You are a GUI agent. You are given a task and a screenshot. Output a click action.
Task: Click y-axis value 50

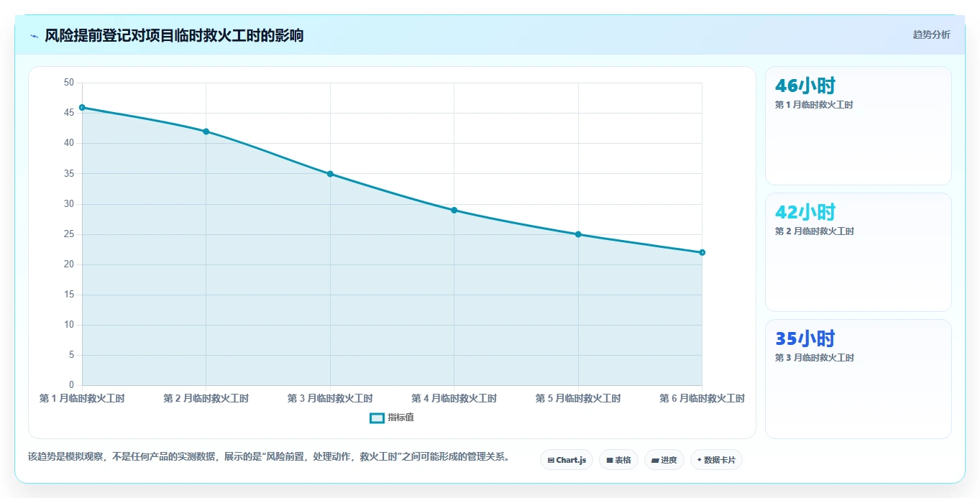69,83
